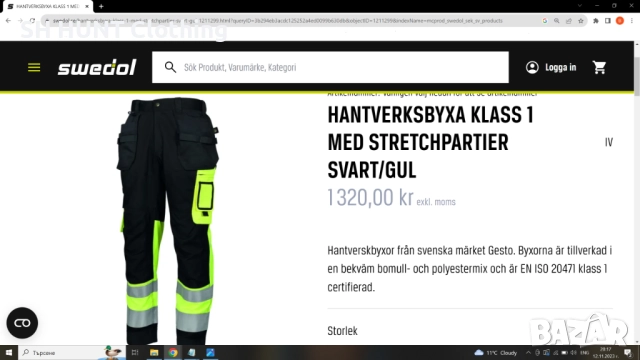This screenshot has height=360, width=640.
Task: Click the product trousers image
Action: pos(167,220)
